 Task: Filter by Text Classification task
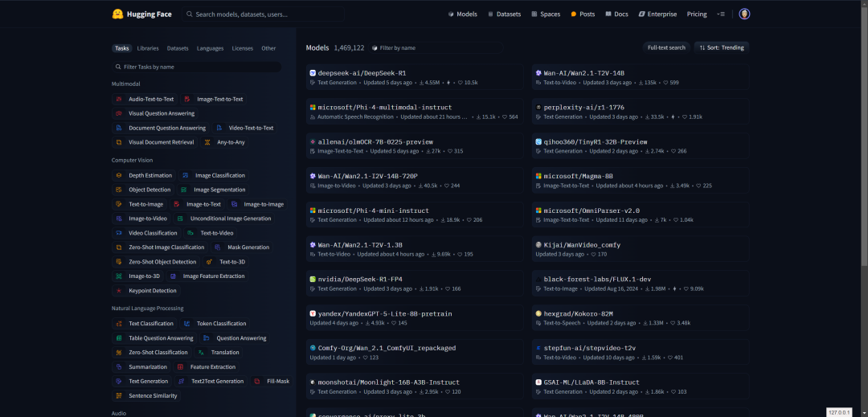pos(145,324)
